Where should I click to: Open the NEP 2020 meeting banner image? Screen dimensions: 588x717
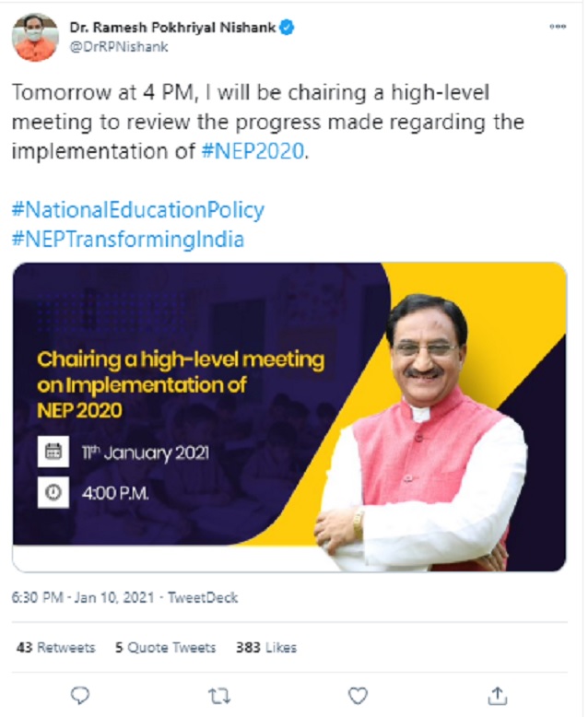point(289,417)
